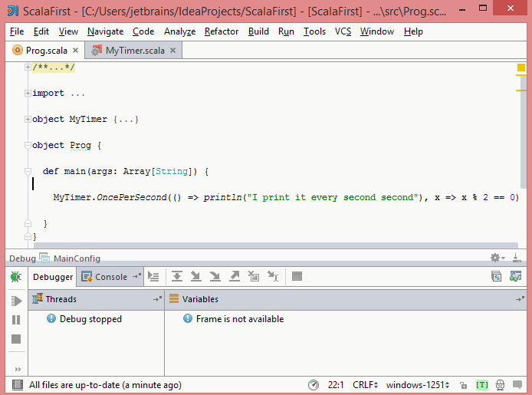The image size is (532, 395).
Task: Close the MyTimer.scala tab
Action: pos(172,50)
